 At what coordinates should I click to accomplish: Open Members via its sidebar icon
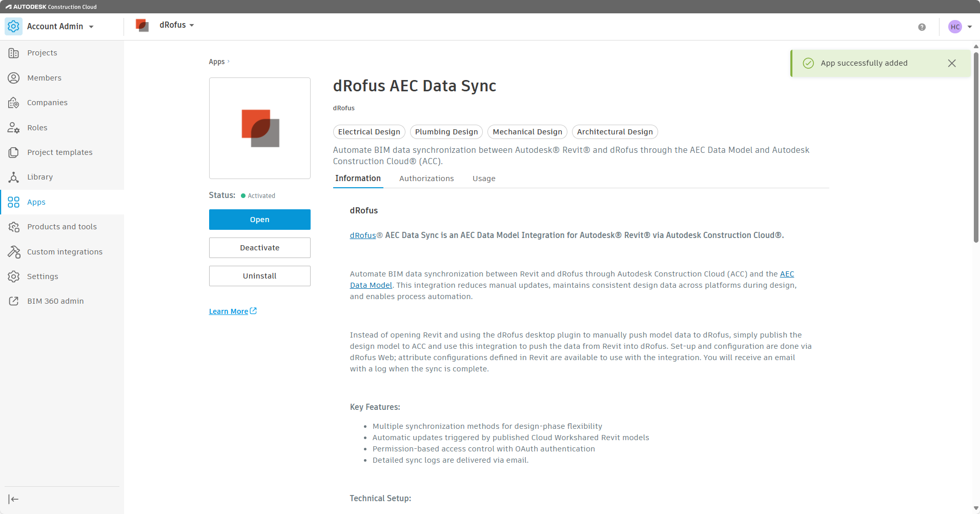[14, 78]
